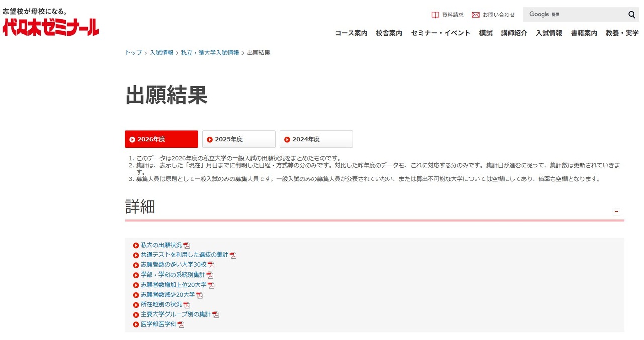The width and height of the screenshot is (644, 340).
Task: Switch to the 2025年度 tab
Action: click(238, 139)
